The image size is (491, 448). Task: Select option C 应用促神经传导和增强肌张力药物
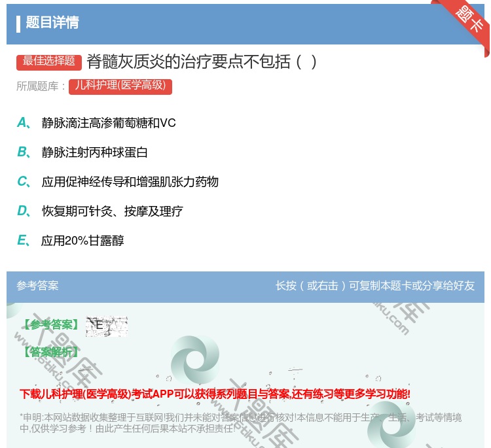tap(118, 181)
